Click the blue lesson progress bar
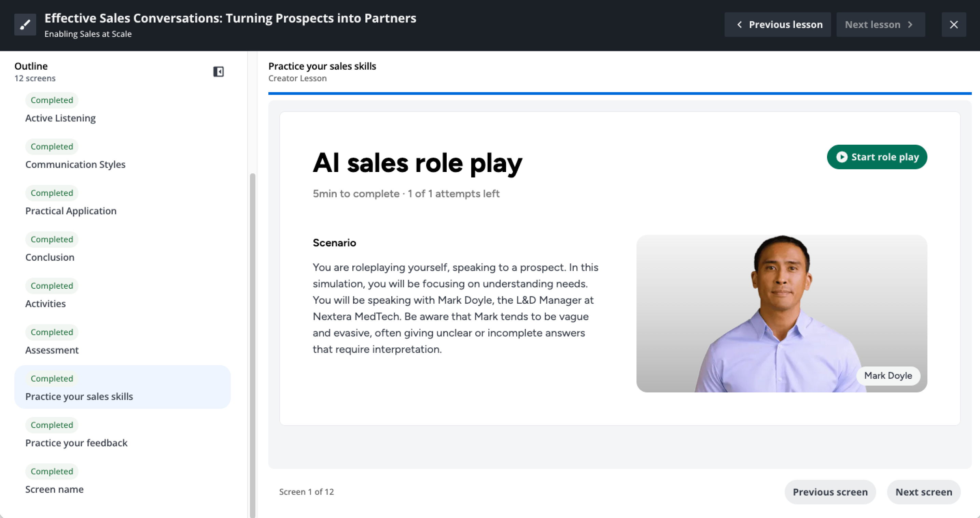This screenshot has height=518, width=980. tap(619, 93)
